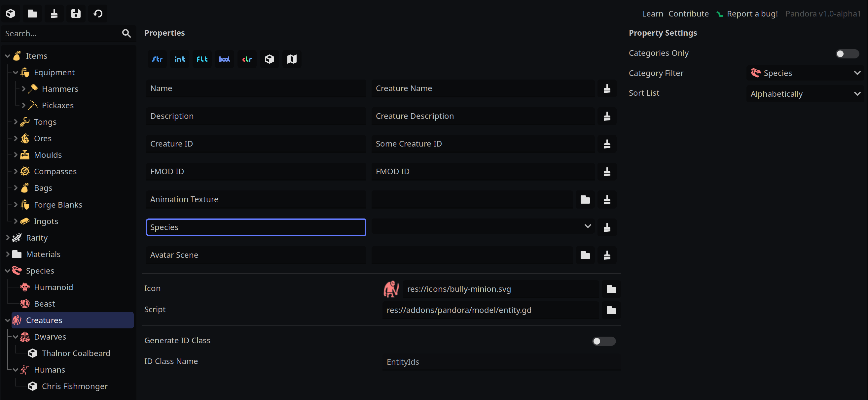Open folder browser for Avatar Scene field
Image resolution: width=868 pixels, height=400 pixels.
(585, 255)
